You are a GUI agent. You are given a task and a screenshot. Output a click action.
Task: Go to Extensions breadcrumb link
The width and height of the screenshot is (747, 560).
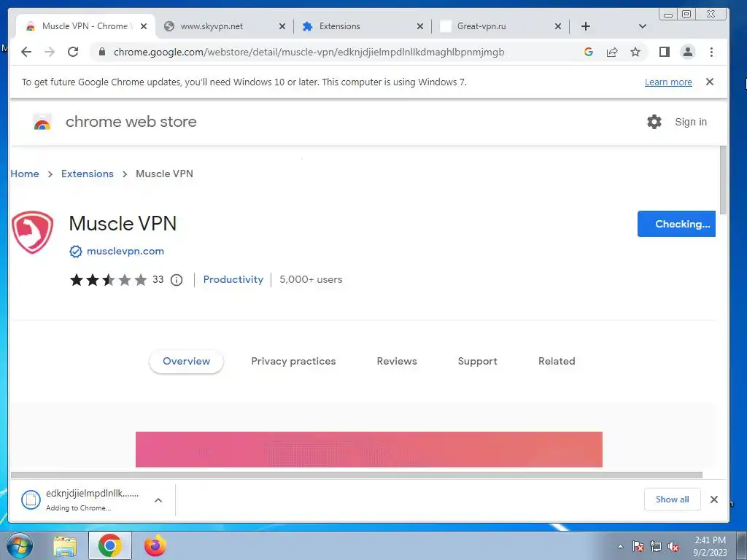pyautogui.click(x=88, y=174)
